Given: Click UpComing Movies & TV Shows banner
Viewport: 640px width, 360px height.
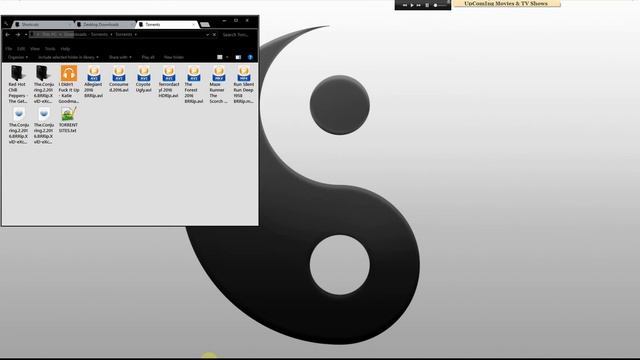Looking at the screenshot, I should (507, 3).
